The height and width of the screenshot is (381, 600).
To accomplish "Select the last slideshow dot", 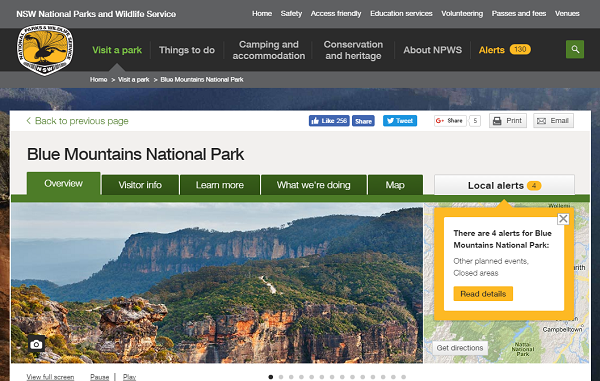I will coord(403,377).
